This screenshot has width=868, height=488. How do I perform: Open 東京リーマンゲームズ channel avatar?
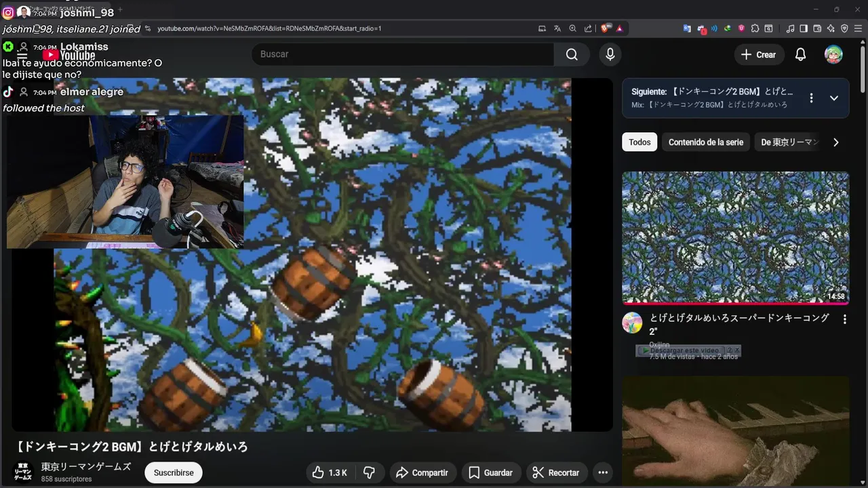[23, 472]
